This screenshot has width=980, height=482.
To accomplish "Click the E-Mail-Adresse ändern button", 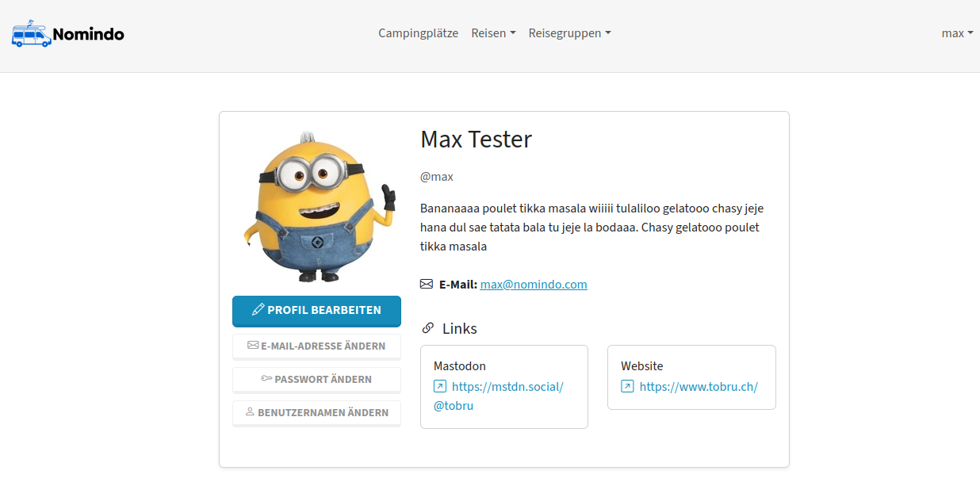I will coord(316,346).
